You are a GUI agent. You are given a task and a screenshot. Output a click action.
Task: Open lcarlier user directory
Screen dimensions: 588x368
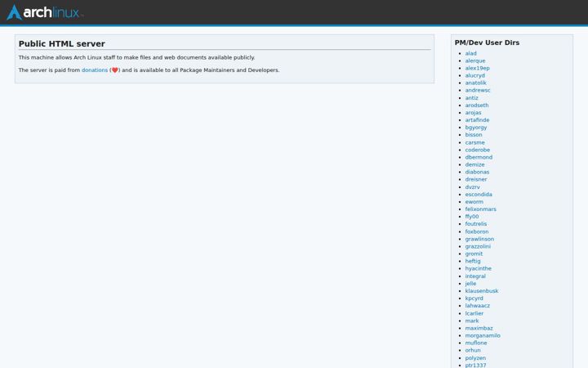pyautogui.click(x=474, y=313)
